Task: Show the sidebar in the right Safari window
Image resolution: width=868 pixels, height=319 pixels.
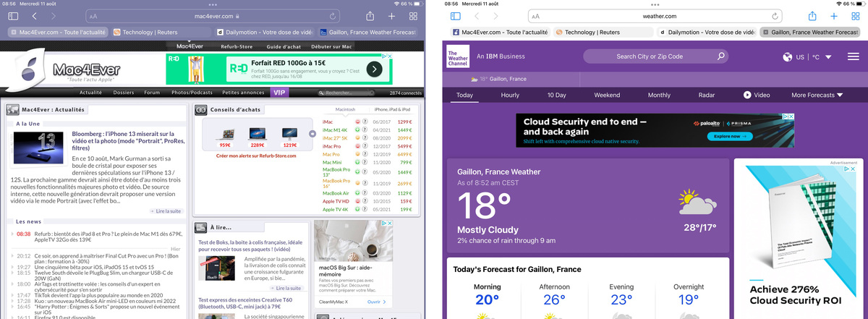Action: pyautogui.click(x=456, y=16)
